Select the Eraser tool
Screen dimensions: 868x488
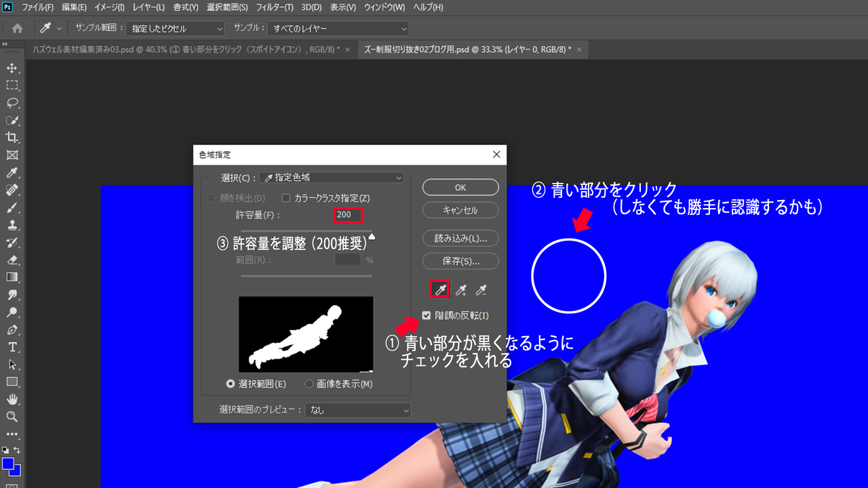click(x=12, y=260)
